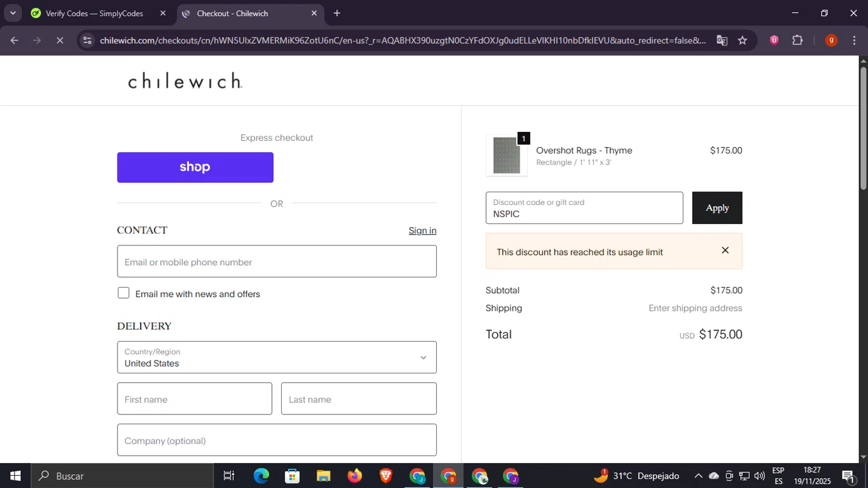Bookmark this page with the star icon
Screen dimensions: 868x488
742,41
